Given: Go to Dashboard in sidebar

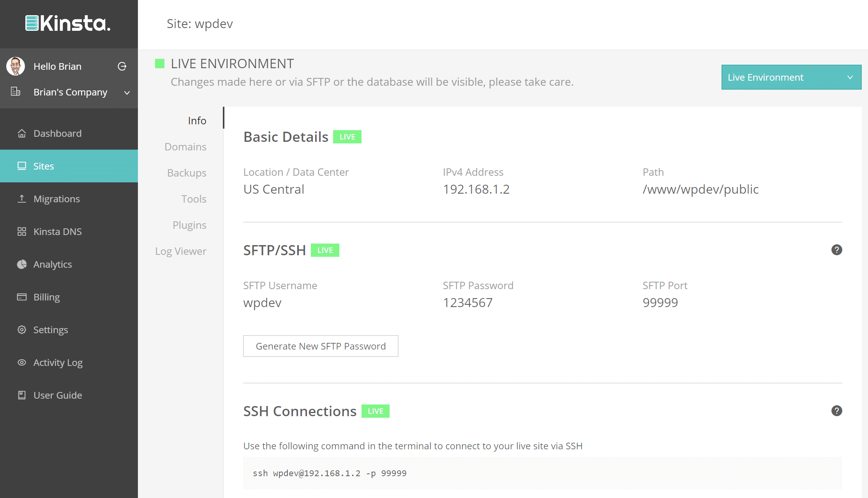Looking at the screenshot, I should [69, 133].
